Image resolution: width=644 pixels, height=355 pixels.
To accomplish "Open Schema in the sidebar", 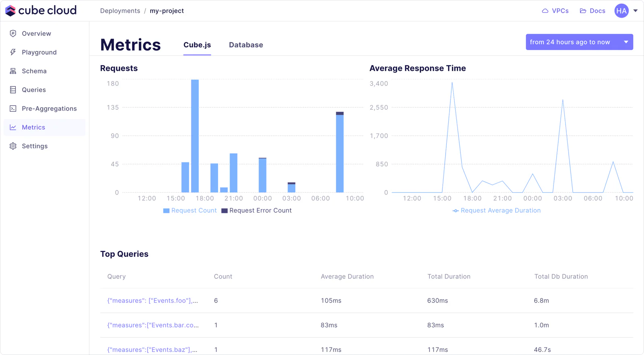I will pos(44,71).
